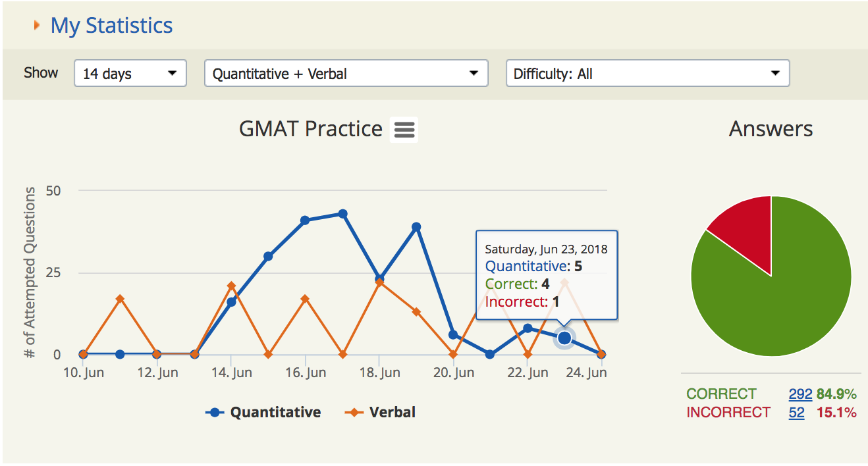The image size is (868, 466).
Task: Click the Quantitative peak on Jun 17
Action: (x=343, y=213)
